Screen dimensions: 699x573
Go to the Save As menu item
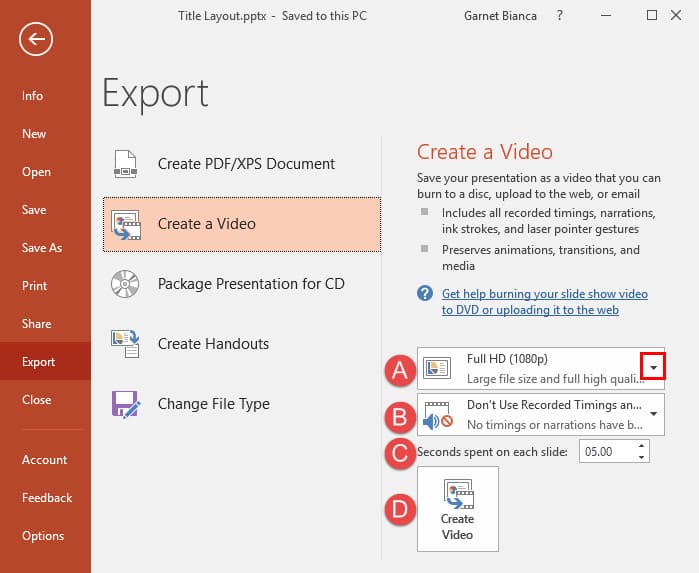42,248
